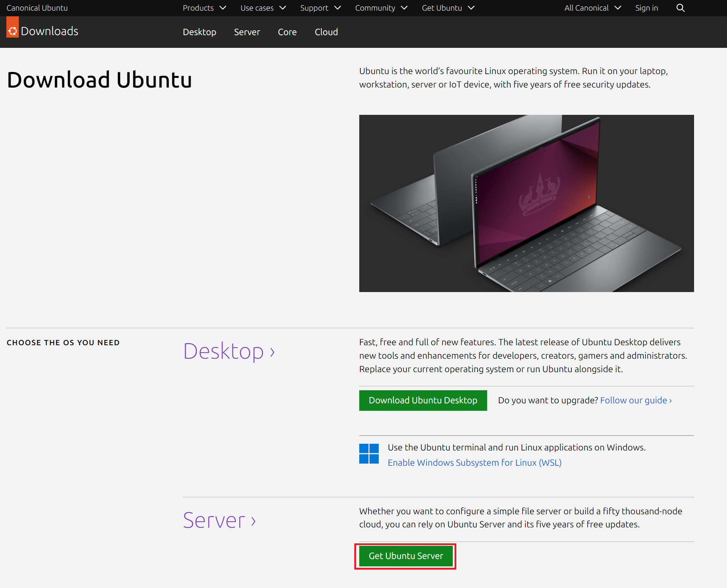This screenshot has height=588, width=727.
Task: Open Enable Windows Subsystem for Linux link
Action: click(474, 463)
